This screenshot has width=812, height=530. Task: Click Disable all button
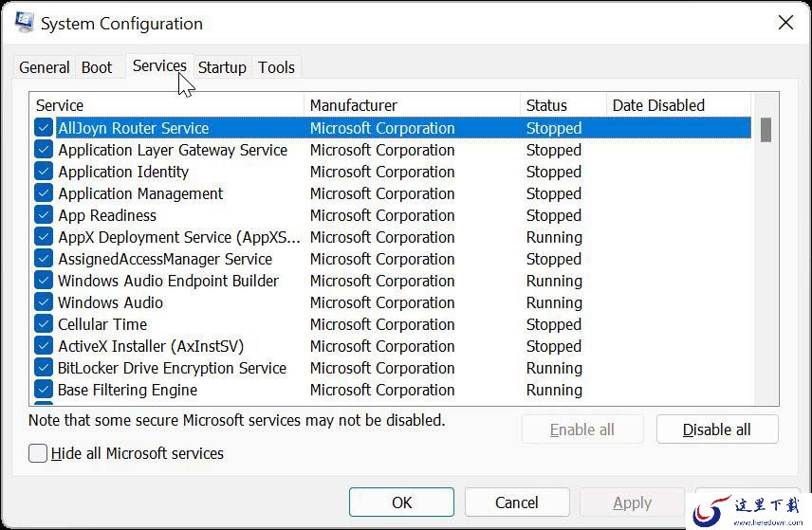(x=717, y=429)
